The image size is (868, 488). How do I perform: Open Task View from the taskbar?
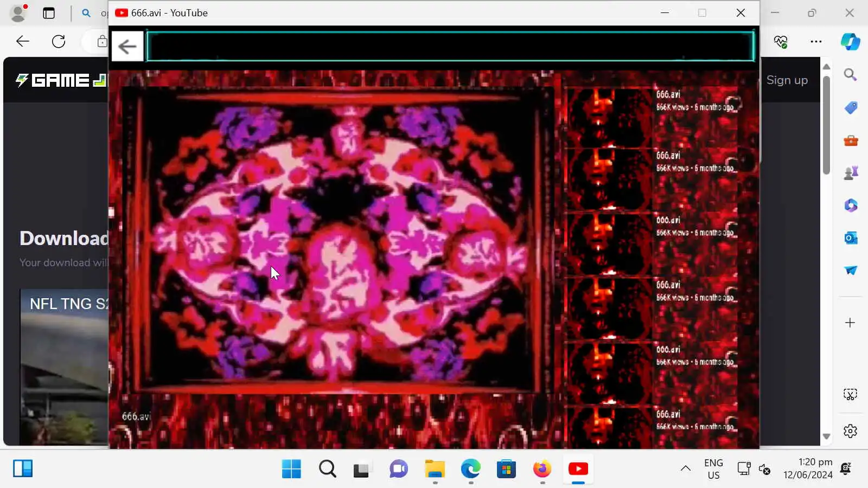[362, 469]
